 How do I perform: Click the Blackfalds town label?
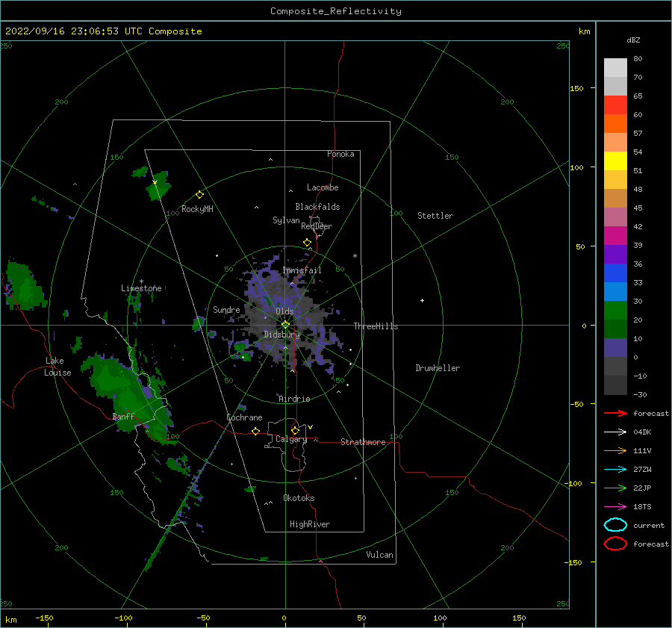317,207
